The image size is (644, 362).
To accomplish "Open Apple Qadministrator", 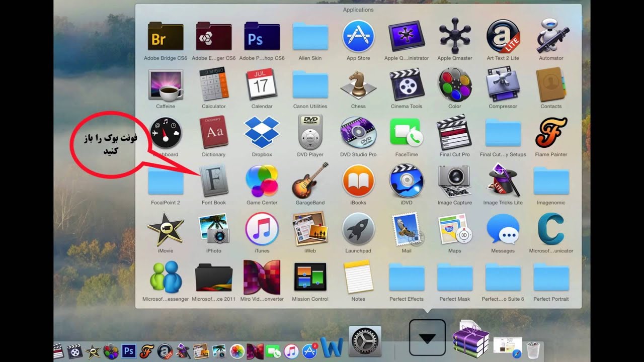I will coord(407,36).
